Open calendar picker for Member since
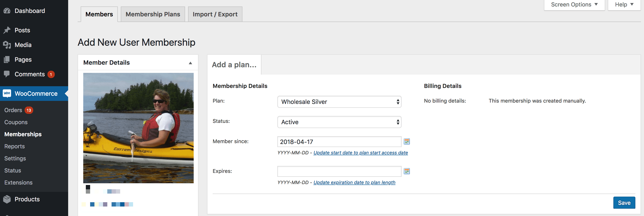The height and width of the screenshot is (216, 644). 407,142
